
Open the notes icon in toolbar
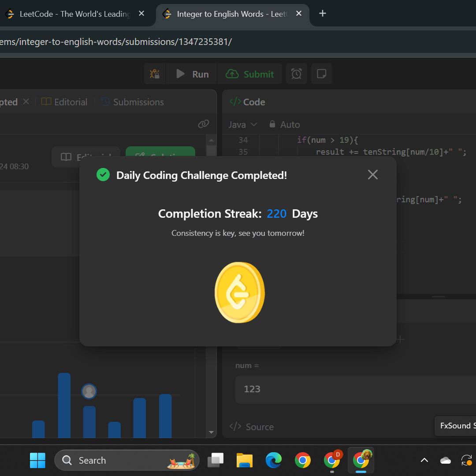click(x=321, y=74)
